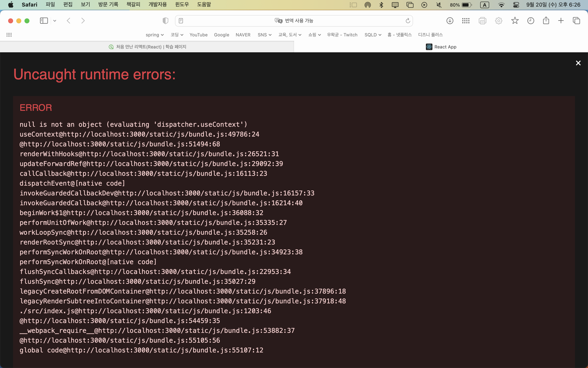Open the 윈도우 menu
The width and height of the screenshot is (588, 368).
click(182, 5)
